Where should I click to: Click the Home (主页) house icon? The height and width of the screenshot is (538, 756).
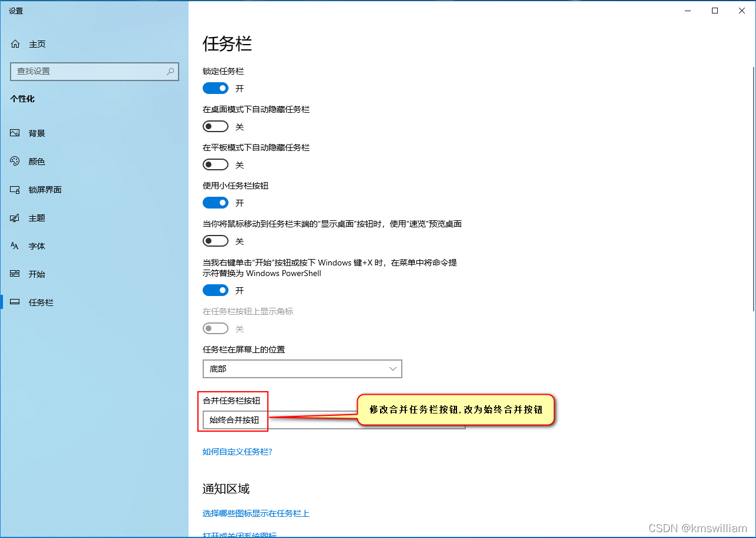[15, 44]
